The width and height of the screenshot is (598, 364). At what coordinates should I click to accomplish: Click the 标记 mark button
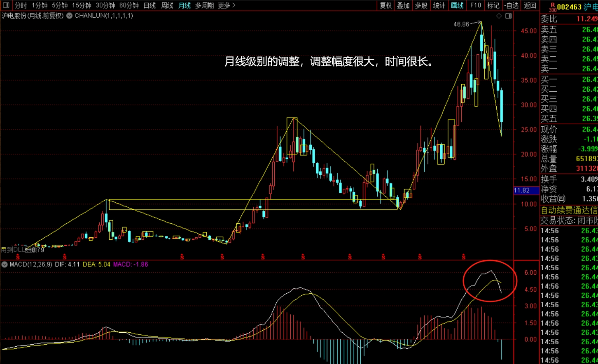coord(493,5)
